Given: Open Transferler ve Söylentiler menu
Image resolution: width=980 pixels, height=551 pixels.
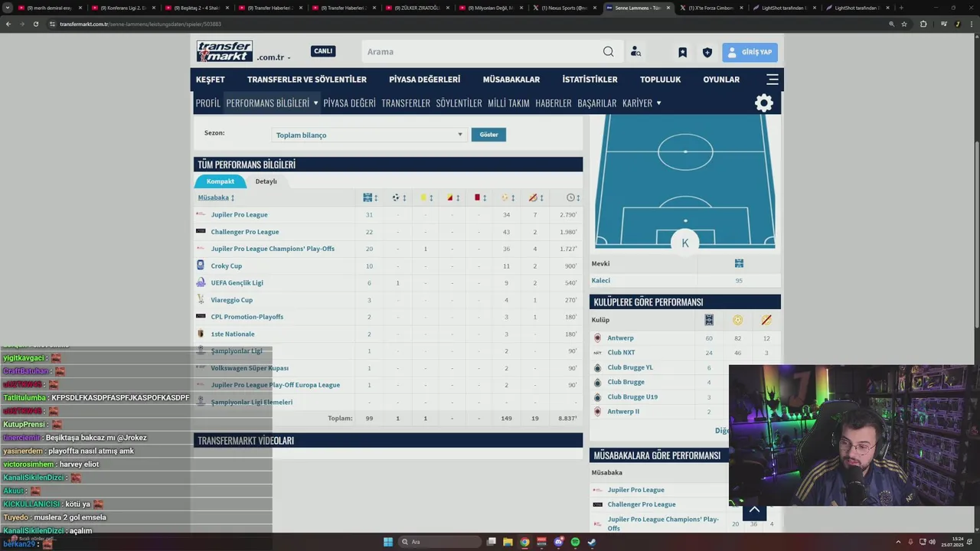Looking at the screenshot, I should coord(307,80).
